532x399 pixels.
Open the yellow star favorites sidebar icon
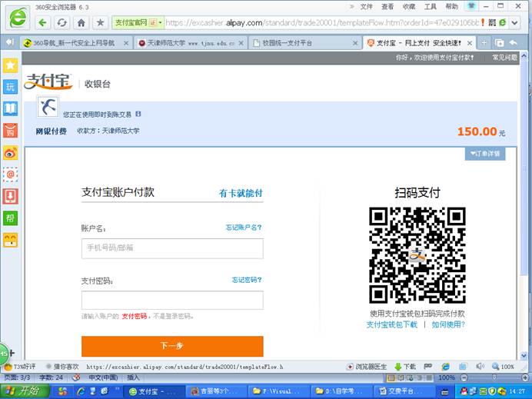pos(10,65)
